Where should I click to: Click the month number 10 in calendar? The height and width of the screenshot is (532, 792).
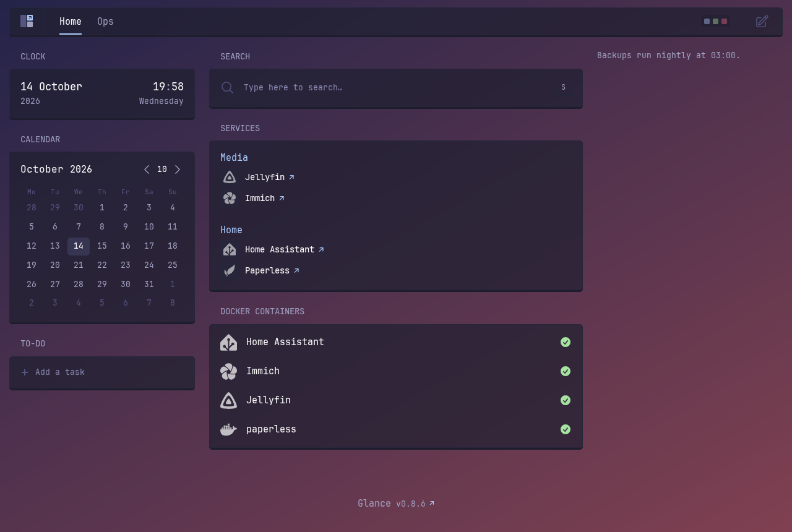click(x=162, y=169)
